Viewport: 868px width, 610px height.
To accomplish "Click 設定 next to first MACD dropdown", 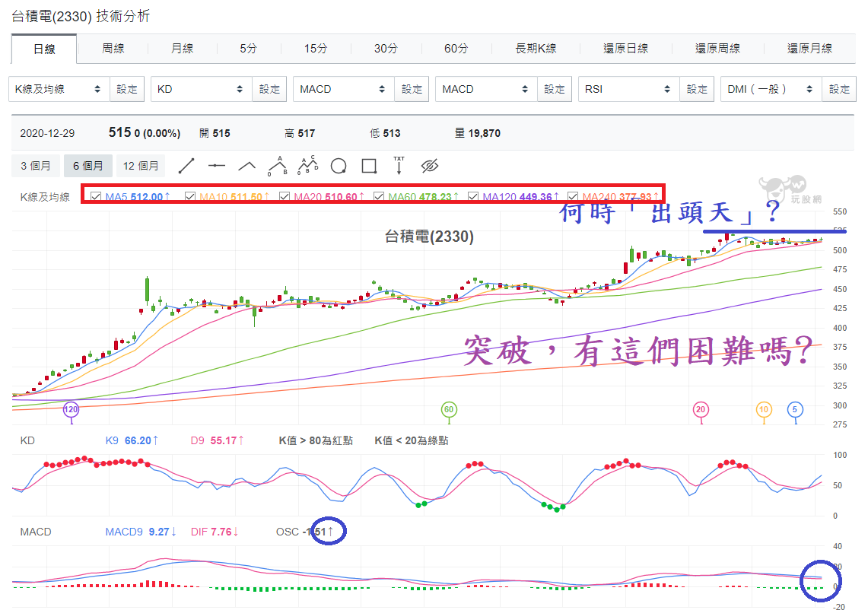I will click(x=412, y=89).
